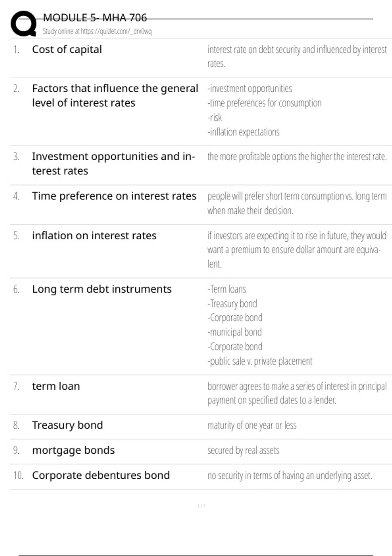Select the "-municipal bond" list line
This screenshot has width=392, height=556.
pos(235,332)
